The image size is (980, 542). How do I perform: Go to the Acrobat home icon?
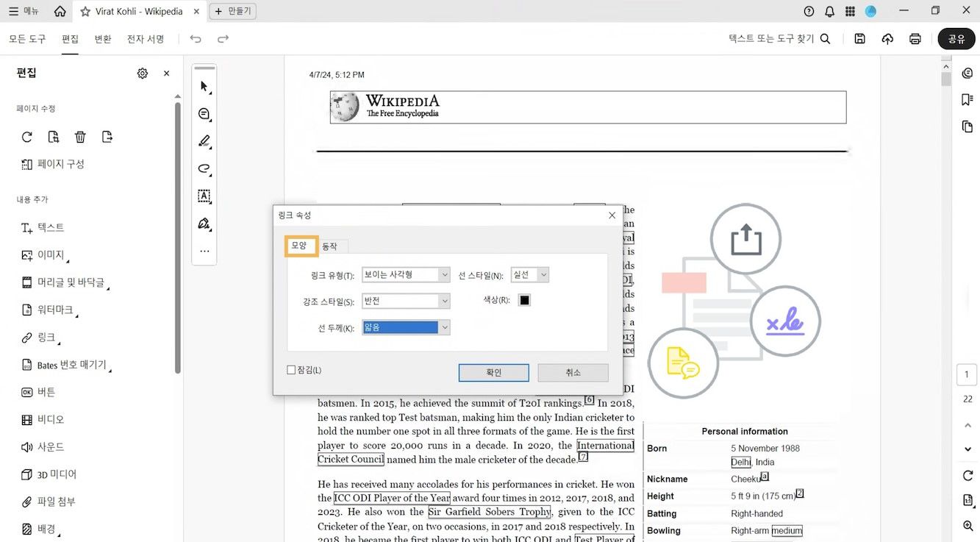(x=60, y=12)
